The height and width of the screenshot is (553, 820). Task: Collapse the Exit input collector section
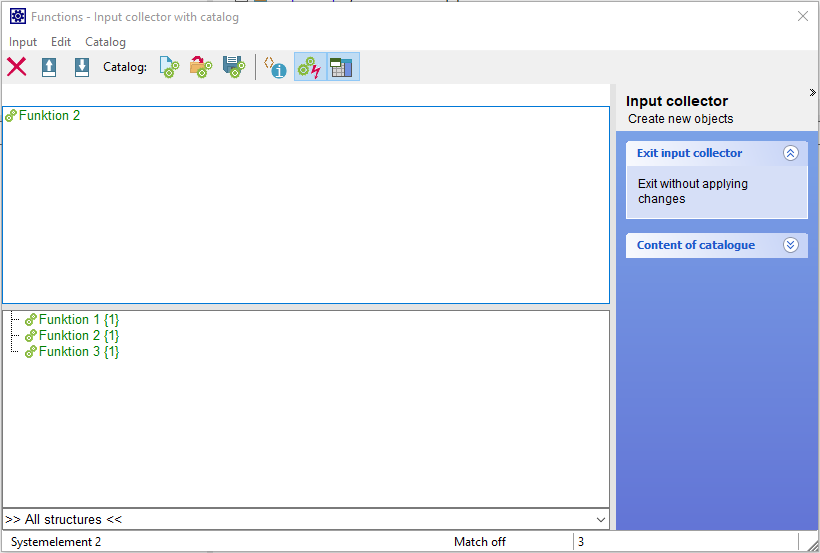pos(790,153)
